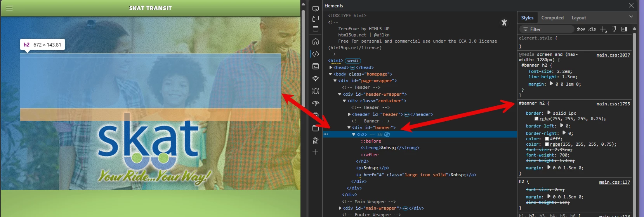Expand the border shorthand property triangle
Viewport: 644px width, 217px height.
[x=549, y=113]
